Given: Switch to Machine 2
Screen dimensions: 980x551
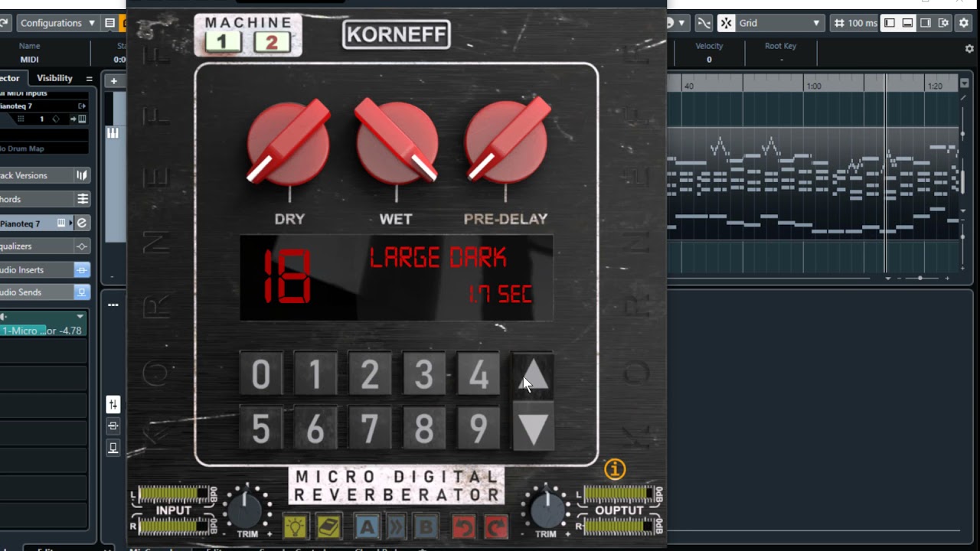Looking at the screenshot, I should tap(271, 42).
